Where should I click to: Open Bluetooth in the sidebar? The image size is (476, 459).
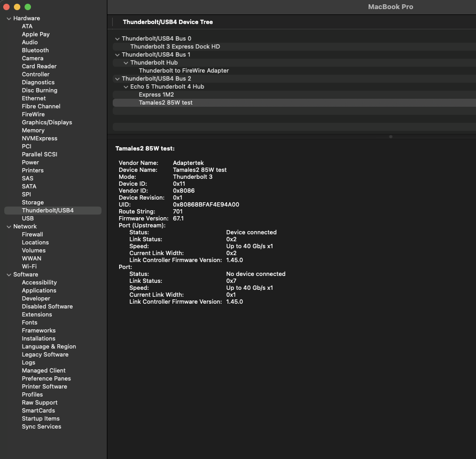pos(35,50)
